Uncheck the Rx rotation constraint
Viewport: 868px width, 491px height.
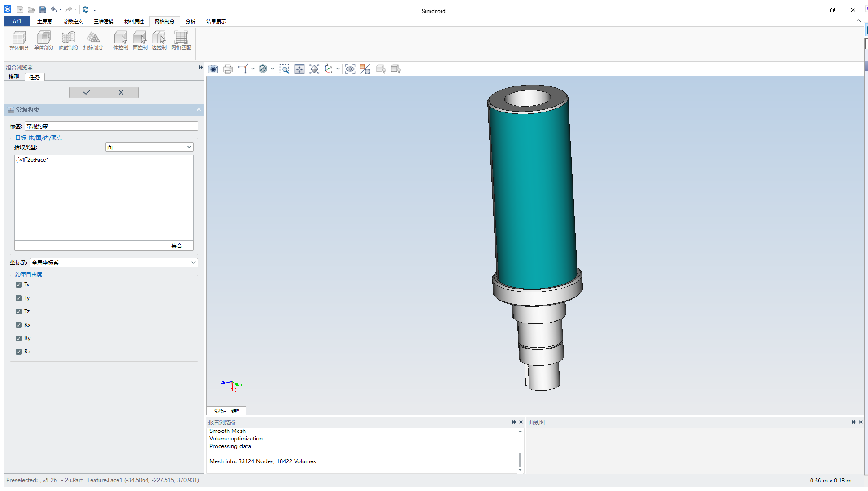coord(18,325)
